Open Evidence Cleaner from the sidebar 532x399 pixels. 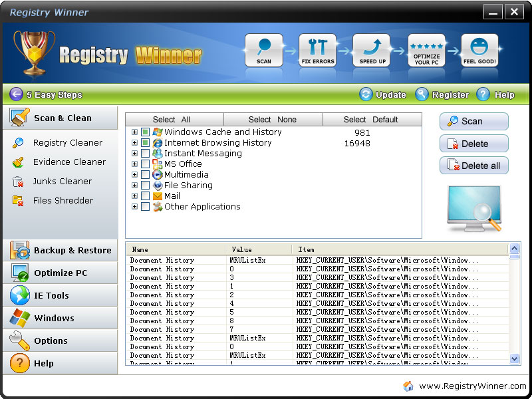[69, 162]
